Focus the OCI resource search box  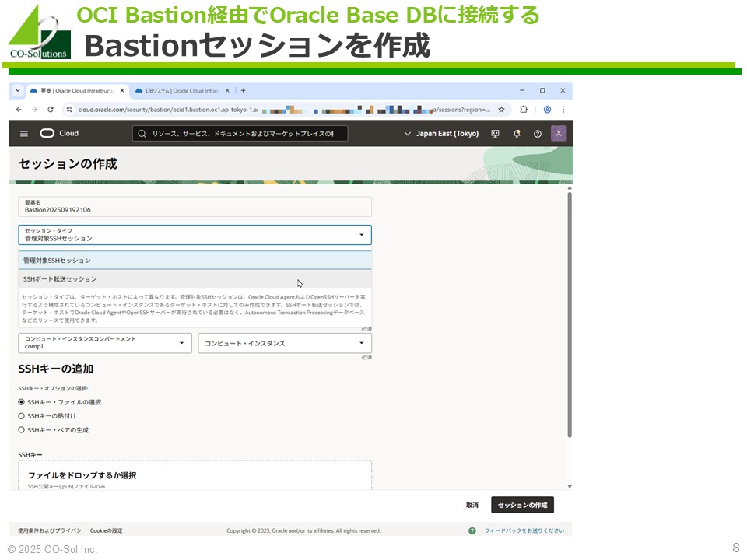coord(240,134)
